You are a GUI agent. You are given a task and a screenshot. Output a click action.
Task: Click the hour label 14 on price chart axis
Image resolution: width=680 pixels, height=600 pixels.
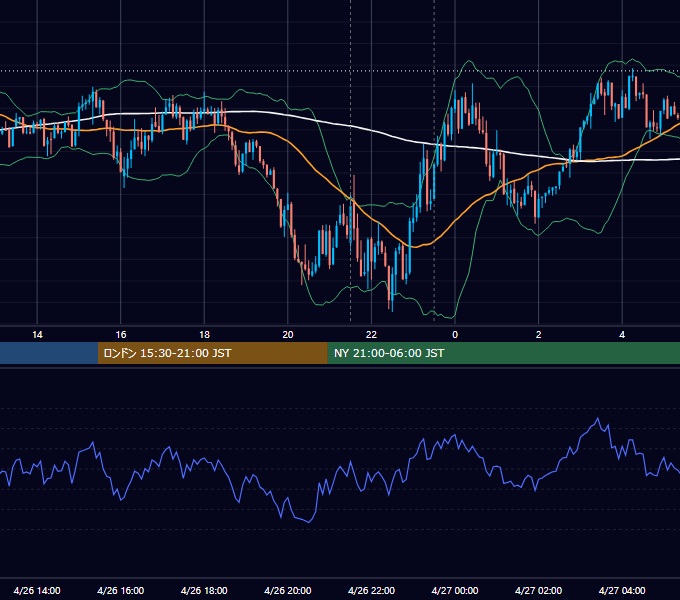pyautogui.click(x=37, y=335)
